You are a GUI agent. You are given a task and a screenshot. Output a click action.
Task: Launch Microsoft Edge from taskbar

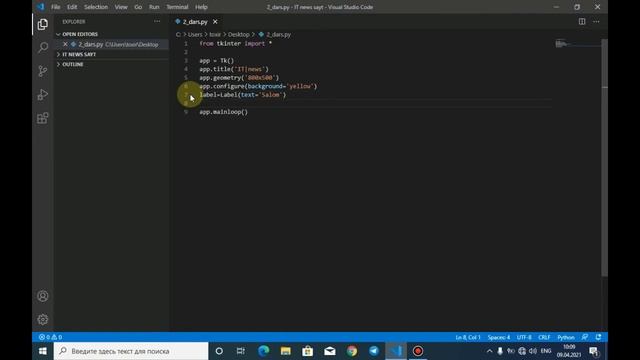(x=264, y=351)
